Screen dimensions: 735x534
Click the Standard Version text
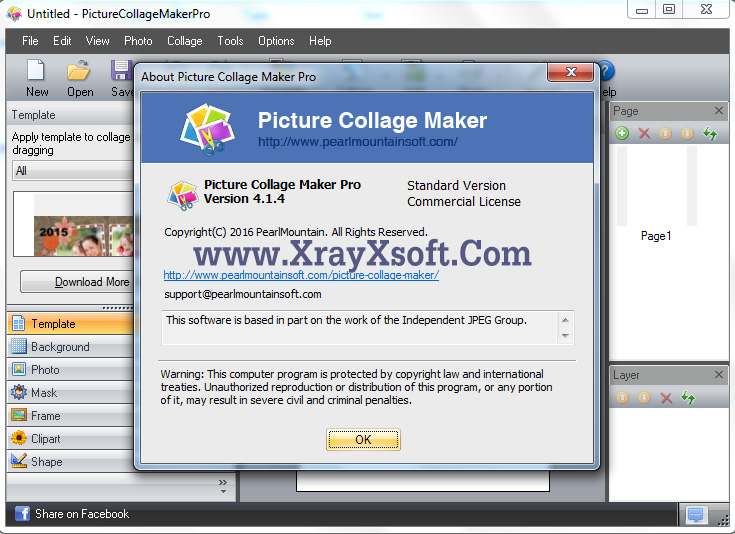457,186
